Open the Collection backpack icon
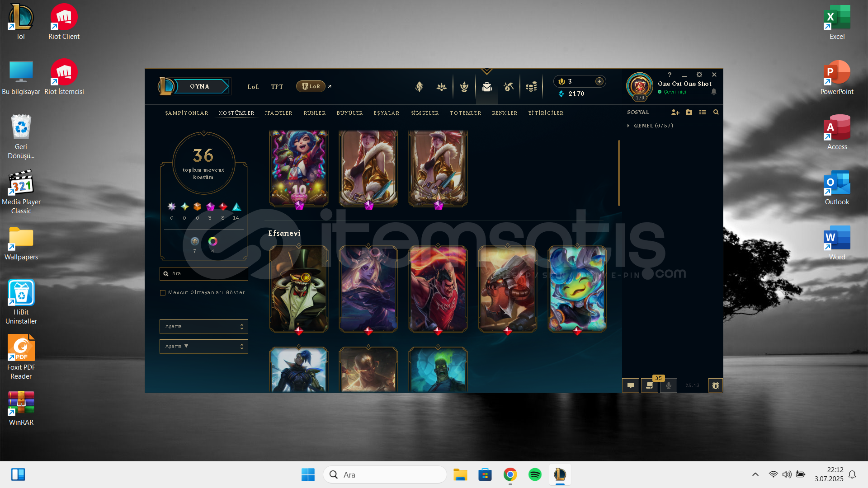868x488 pixels. coord(487,86)
